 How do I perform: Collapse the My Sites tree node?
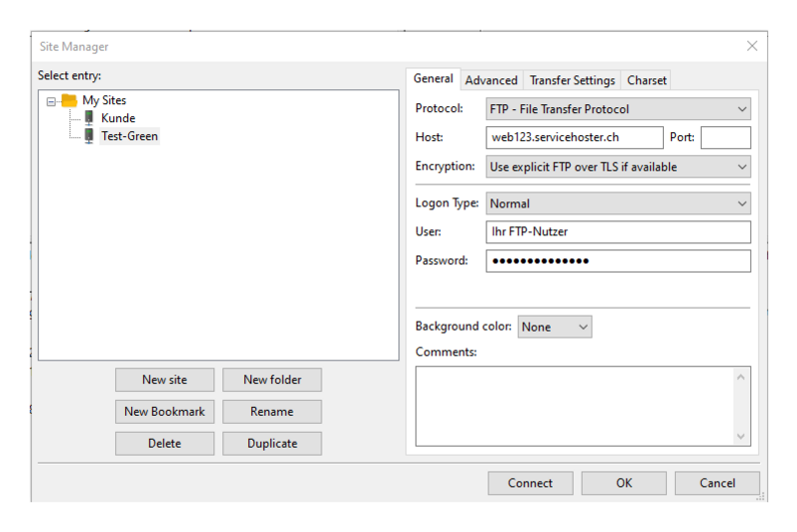pyautogui.click(x=51, y=101)
